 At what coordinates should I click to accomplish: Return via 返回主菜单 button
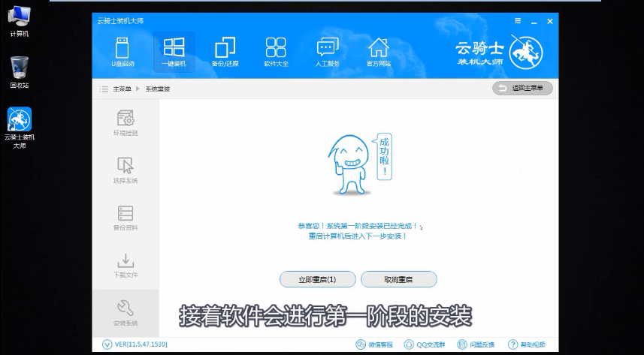(522, 89)
